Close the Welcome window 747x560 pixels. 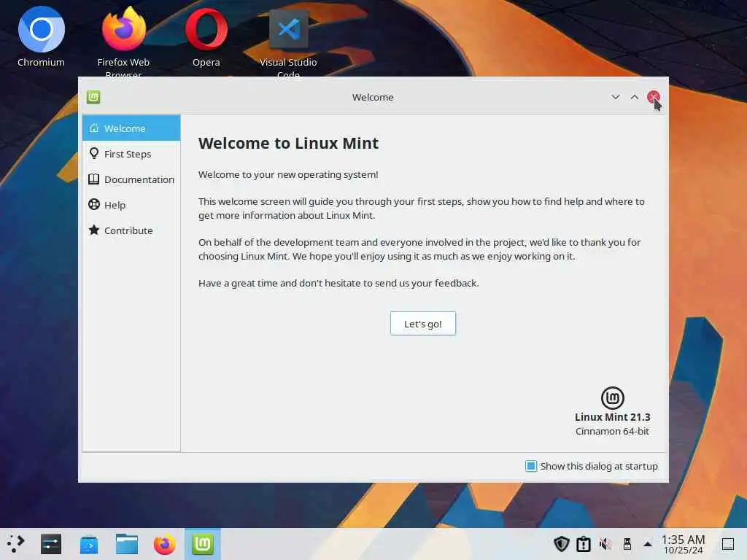654,97
